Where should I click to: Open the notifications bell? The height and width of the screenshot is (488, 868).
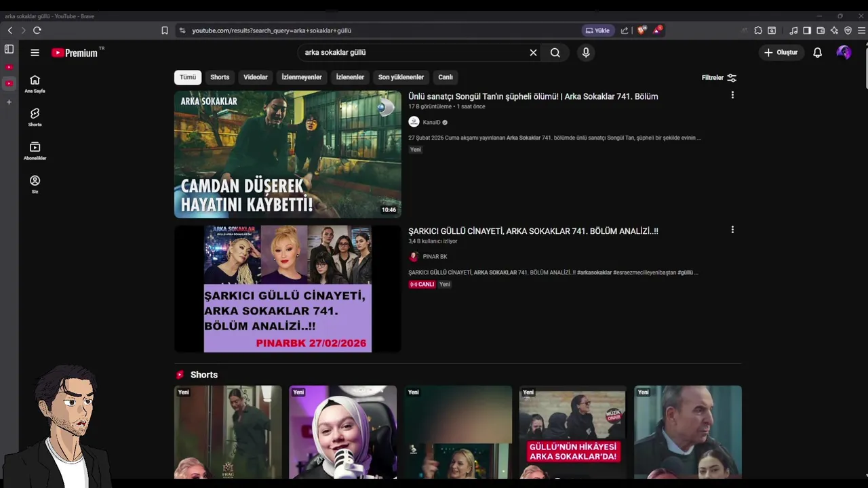coord(817,52)
